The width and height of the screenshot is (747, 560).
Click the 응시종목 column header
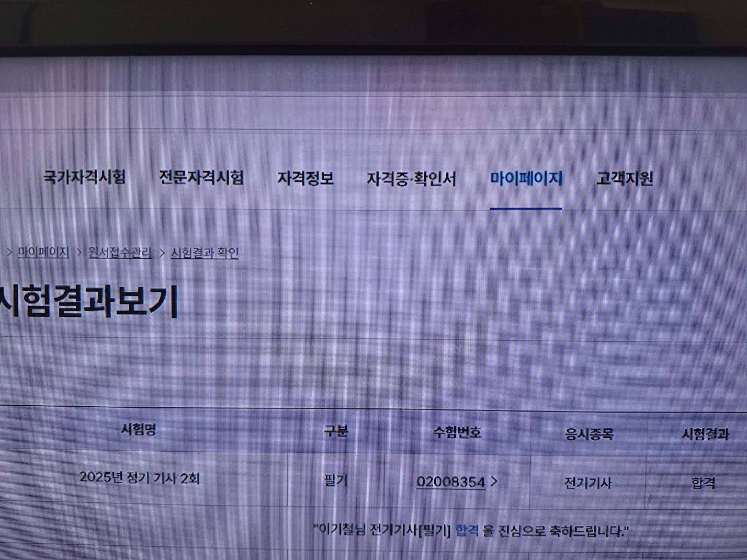589,433
